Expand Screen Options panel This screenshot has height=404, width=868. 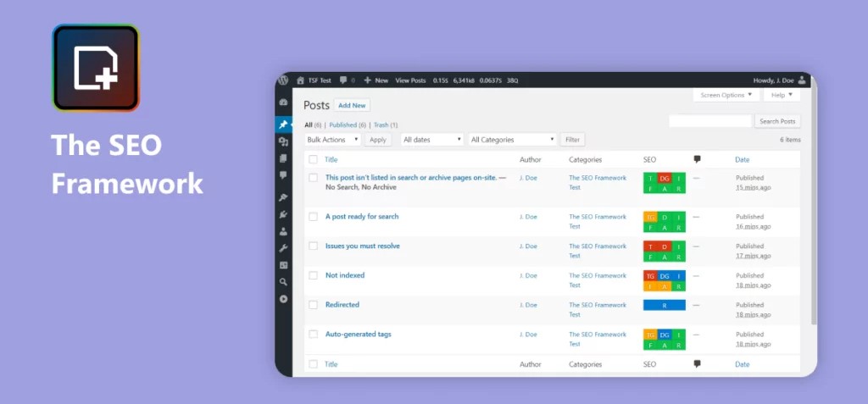coord(726,95)
